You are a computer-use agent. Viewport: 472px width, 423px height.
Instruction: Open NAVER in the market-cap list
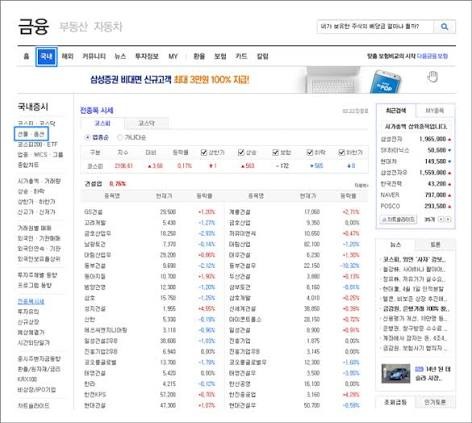(390, 195)
